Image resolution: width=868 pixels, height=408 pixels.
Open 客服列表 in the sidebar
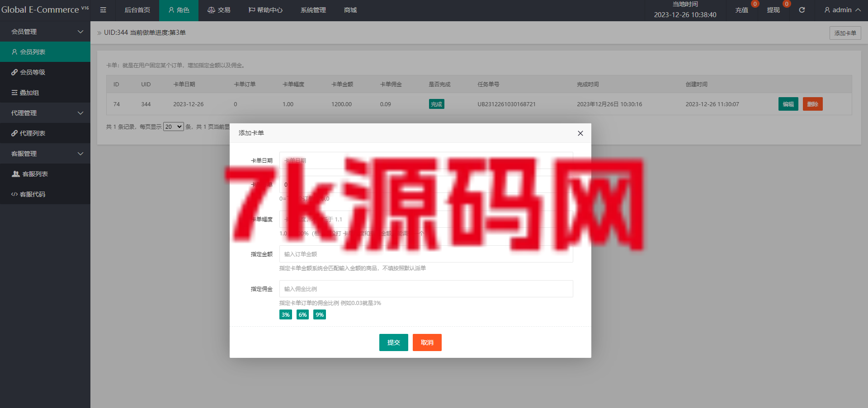click(x=45, y=174)
